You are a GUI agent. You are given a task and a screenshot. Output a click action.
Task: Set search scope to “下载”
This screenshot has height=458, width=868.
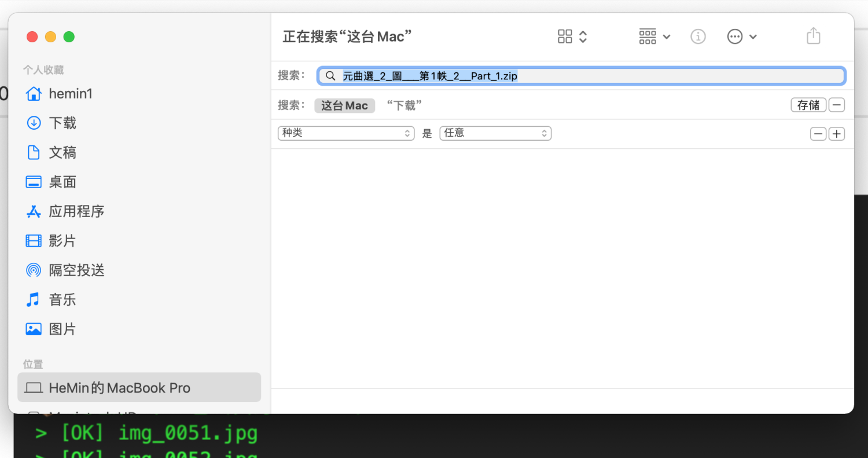pos(404,105)
